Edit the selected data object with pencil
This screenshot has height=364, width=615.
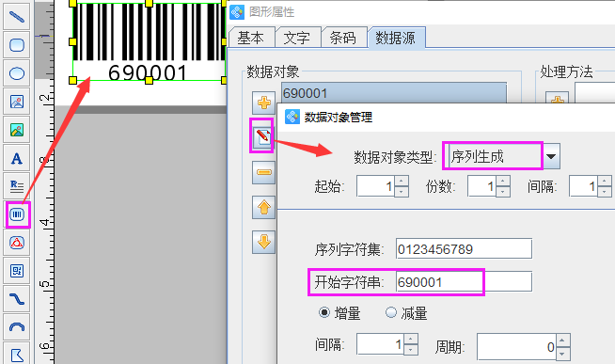click(262, 137)
